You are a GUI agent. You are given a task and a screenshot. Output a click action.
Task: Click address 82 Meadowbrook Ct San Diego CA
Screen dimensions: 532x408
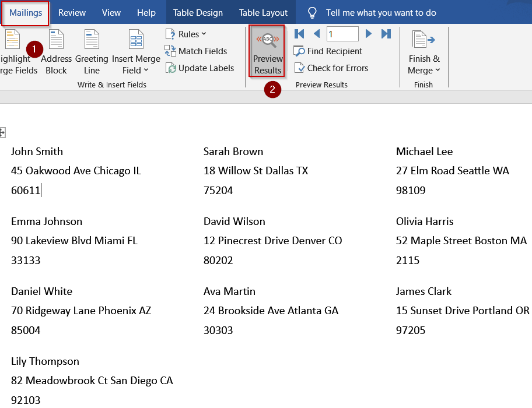(x=92, y=381)
